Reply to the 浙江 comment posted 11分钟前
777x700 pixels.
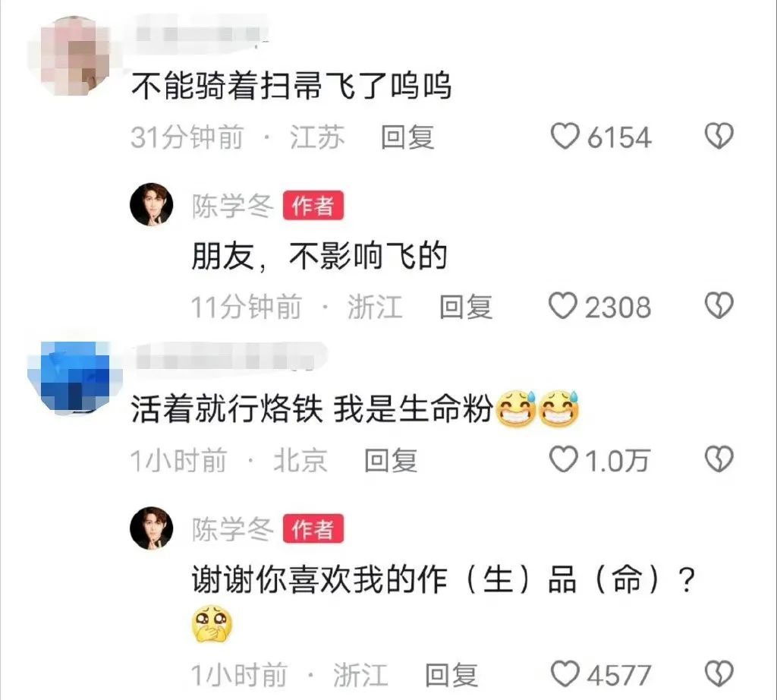pyautogui.click(x=466, y=307)
